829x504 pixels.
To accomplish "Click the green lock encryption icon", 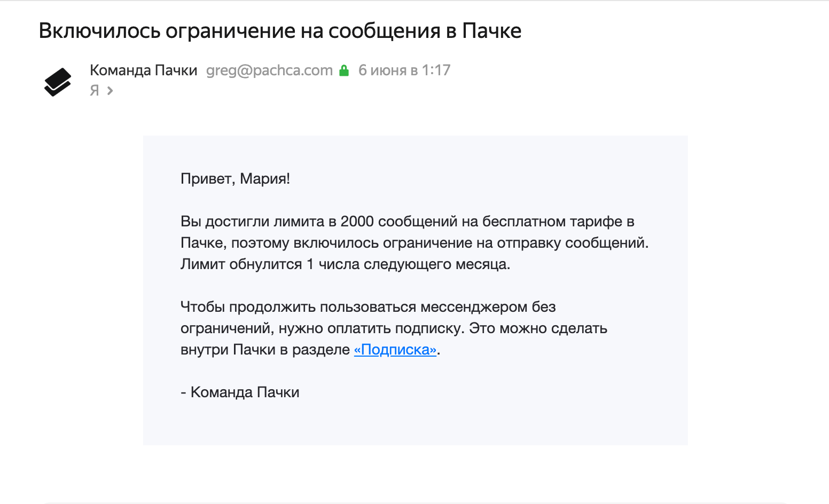I will (344, 70).
